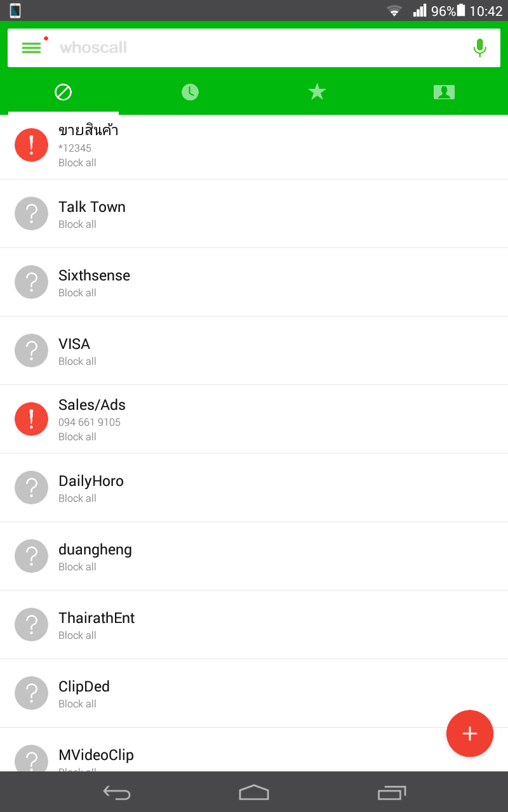
Task: Open the recent apps navigation button
Action: tap(391, 792)
